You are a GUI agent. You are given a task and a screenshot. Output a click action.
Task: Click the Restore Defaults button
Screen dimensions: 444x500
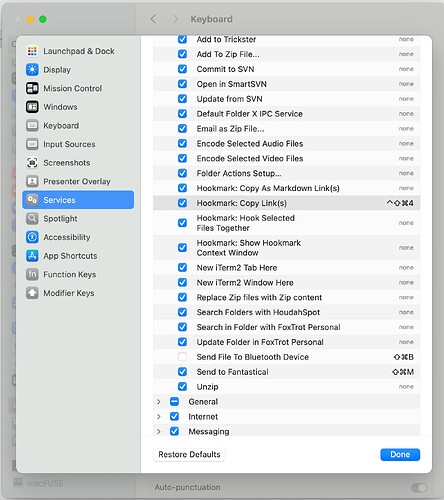[189, 455]
